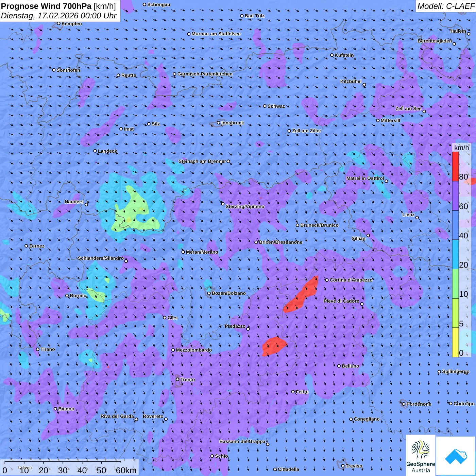Click the 'Bruneck/Brunico' town label

(x=319, y=225)
